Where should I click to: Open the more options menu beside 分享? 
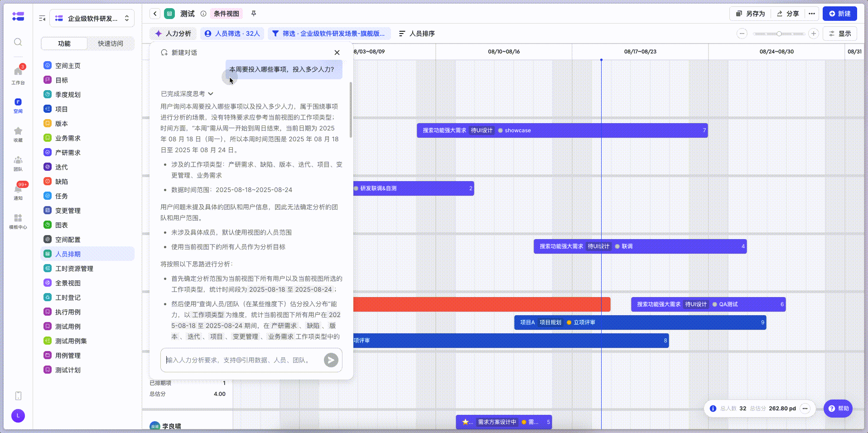pyautogui.click(x=812, y=14)
